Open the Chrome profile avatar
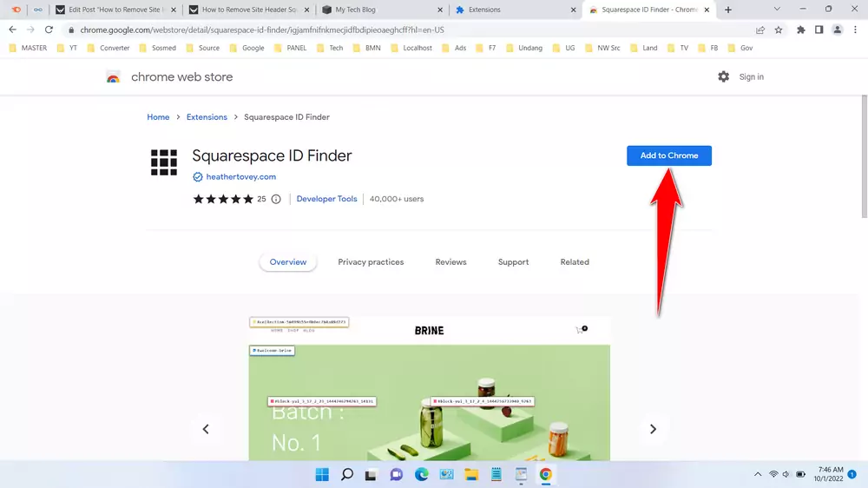868x488 pixels. [837, 30]
